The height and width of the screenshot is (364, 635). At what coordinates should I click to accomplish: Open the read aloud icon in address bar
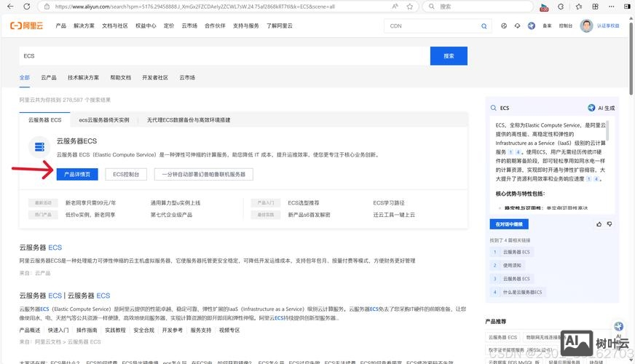395,7
